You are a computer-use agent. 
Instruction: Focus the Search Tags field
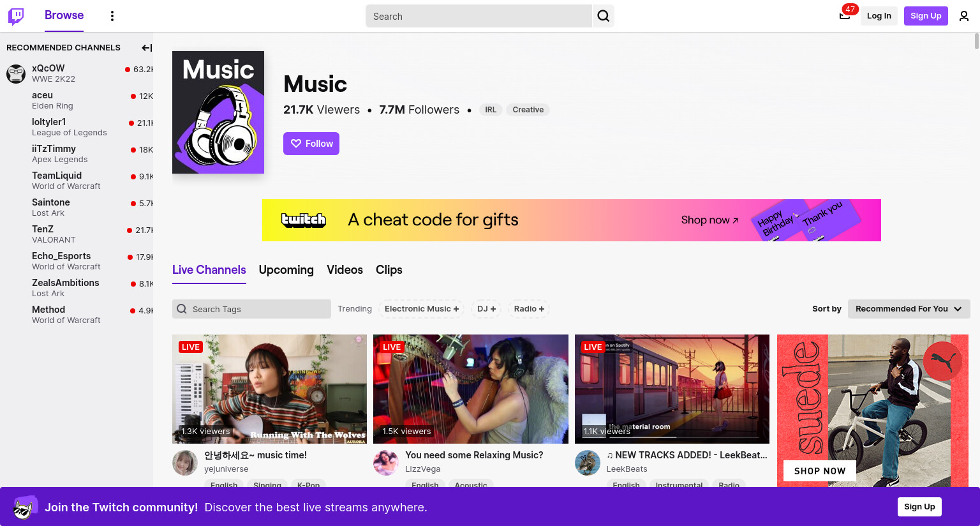(251, 309)
